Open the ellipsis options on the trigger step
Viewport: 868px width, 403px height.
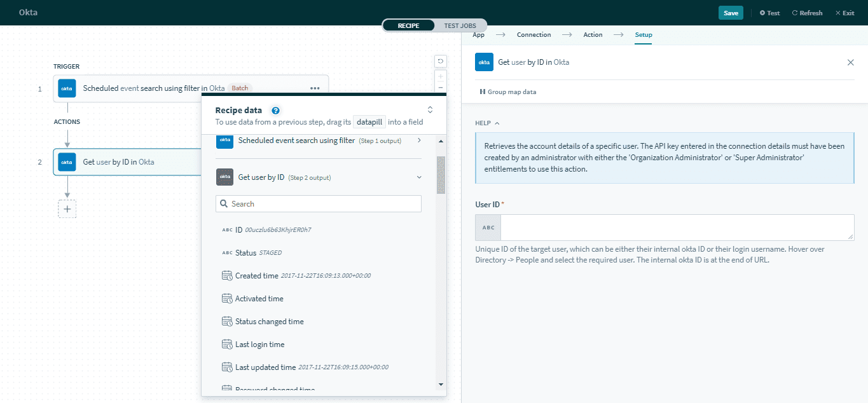coord(315,88)
